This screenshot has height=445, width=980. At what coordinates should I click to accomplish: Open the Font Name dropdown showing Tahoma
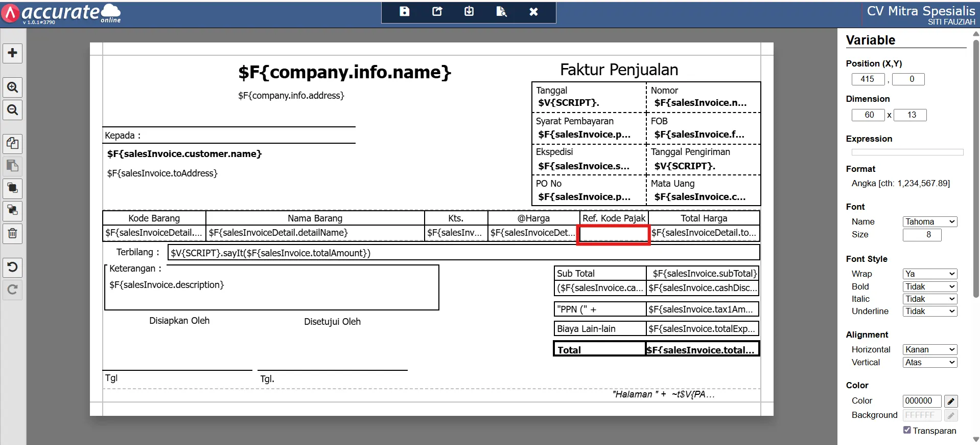tap(930, 222)
